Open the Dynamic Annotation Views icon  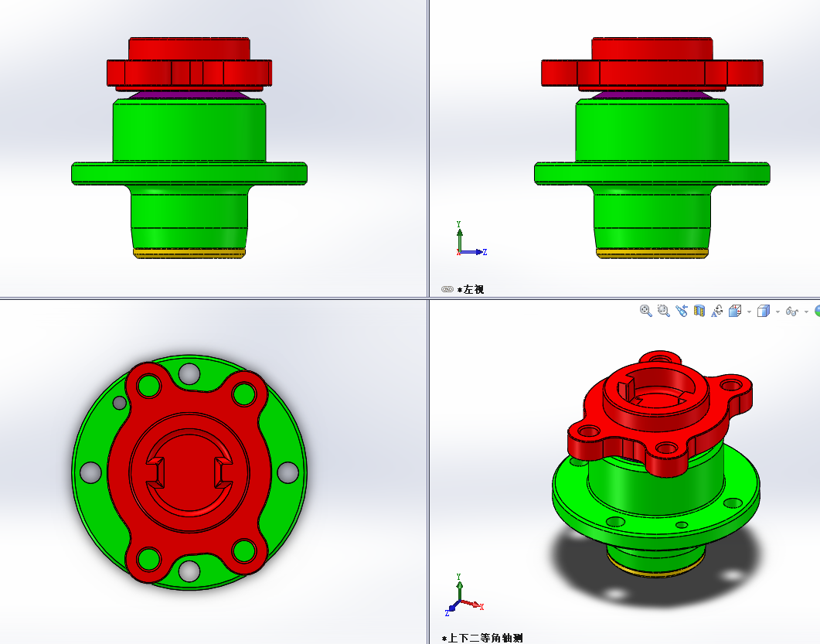click(x=717, y=311)
